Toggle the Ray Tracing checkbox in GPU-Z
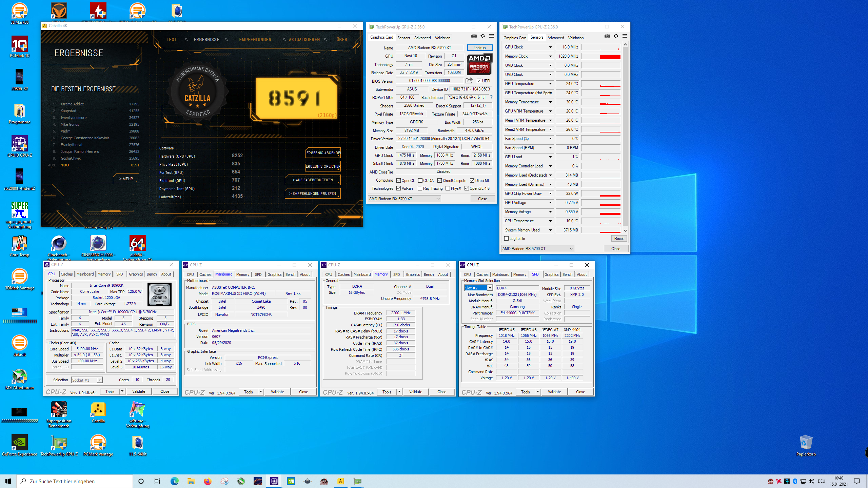Screen dimensions: 868x488 coord(420,188)
